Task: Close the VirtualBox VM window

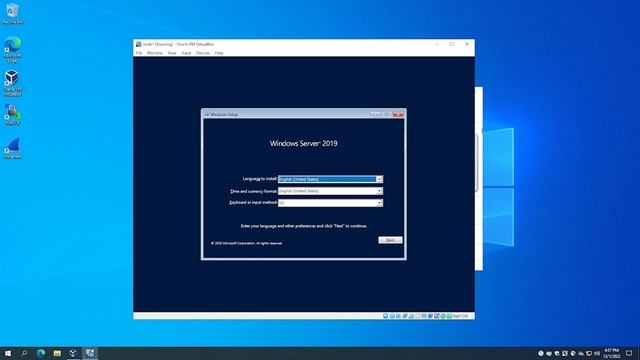Action: pos(467,44)
